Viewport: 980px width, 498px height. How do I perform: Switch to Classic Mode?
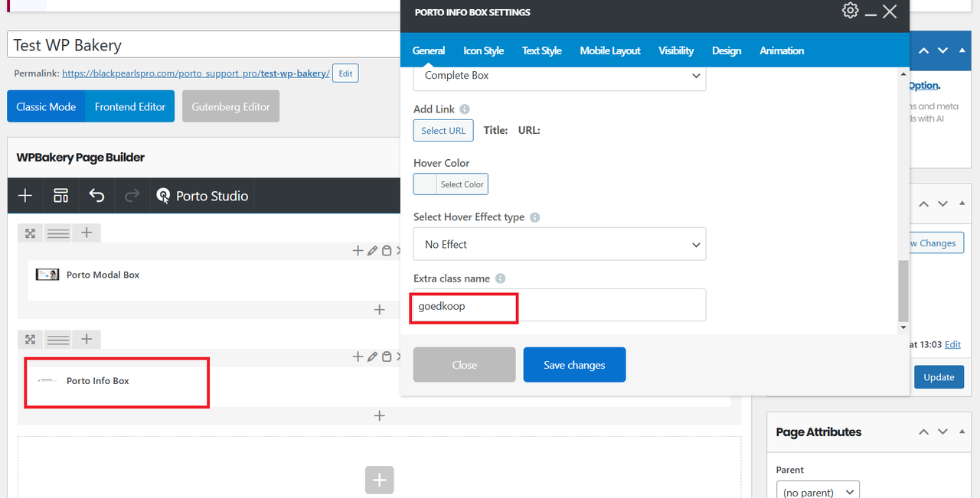coord(46,107)
